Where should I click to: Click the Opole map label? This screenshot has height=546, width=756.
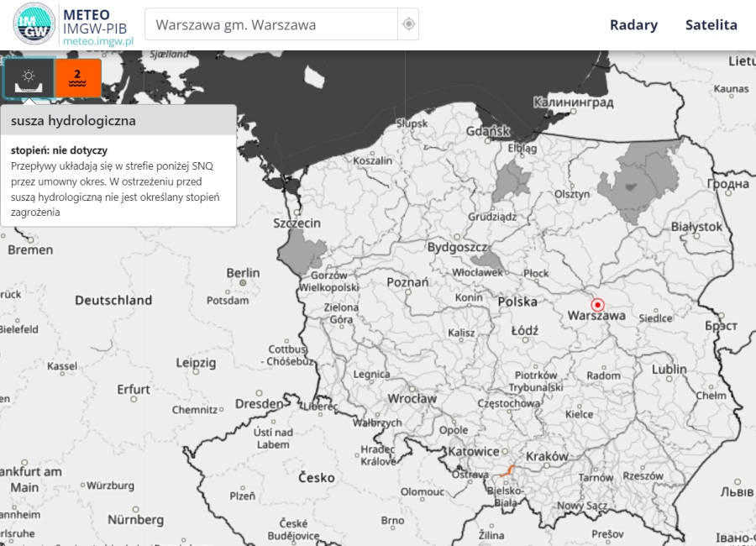click(x=454, y=430)
